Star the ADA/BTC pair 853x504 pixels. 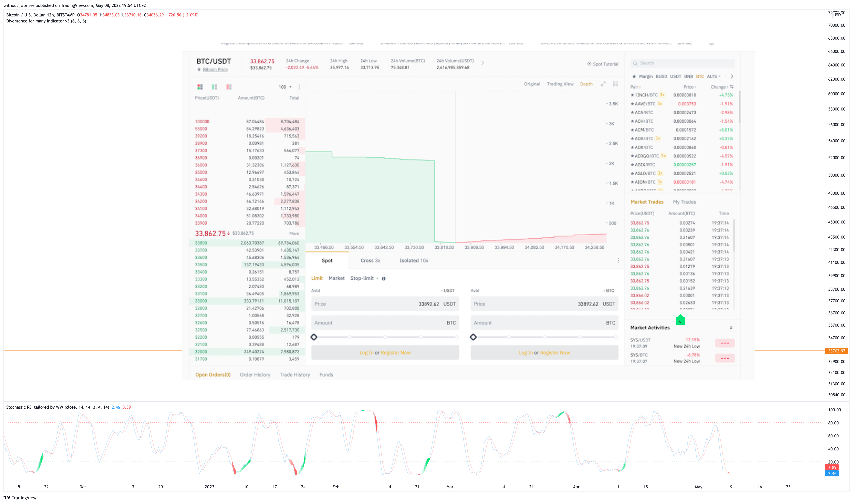pos(632,139)
